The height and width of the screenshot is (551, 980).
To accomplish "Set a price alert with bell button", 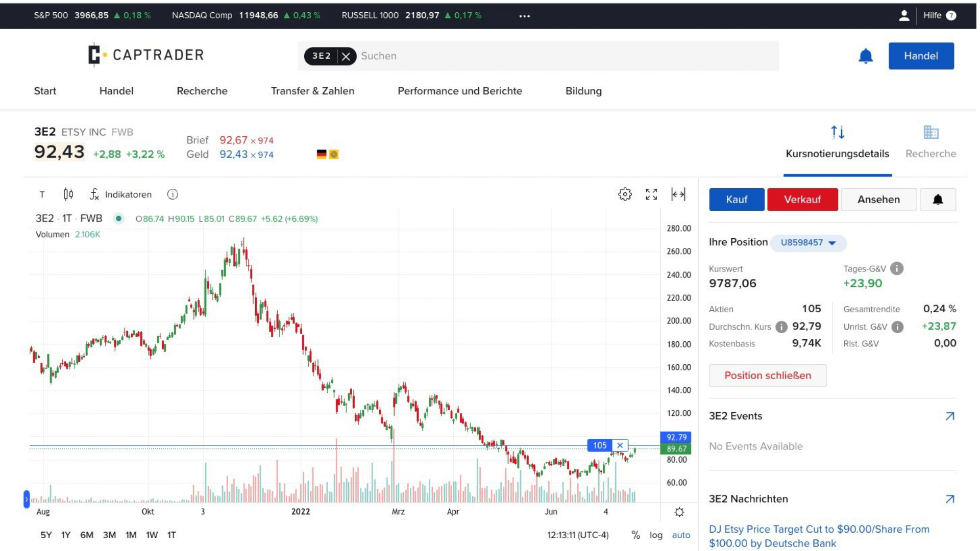I will click(938, 199).
